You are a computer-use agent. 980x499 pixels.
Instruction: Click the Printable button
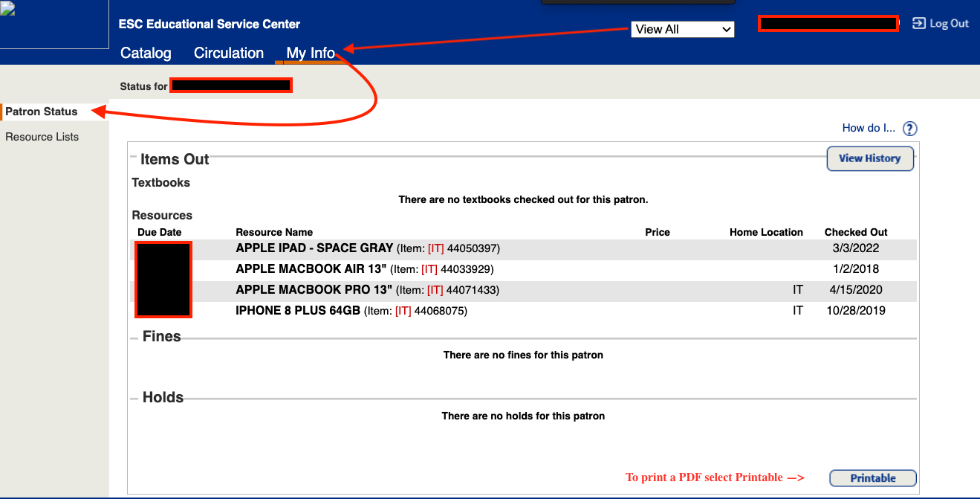coord(872,478)
